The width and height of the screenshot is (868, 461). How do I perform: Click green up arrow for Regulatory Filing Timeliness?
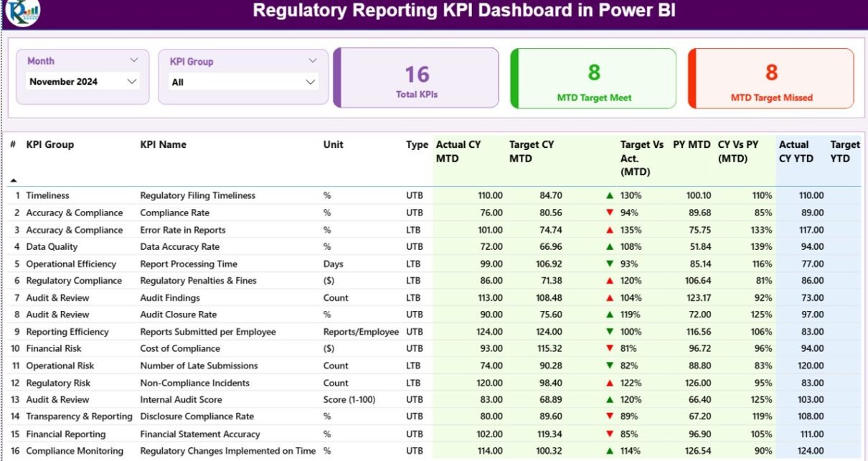click(610, 195)
